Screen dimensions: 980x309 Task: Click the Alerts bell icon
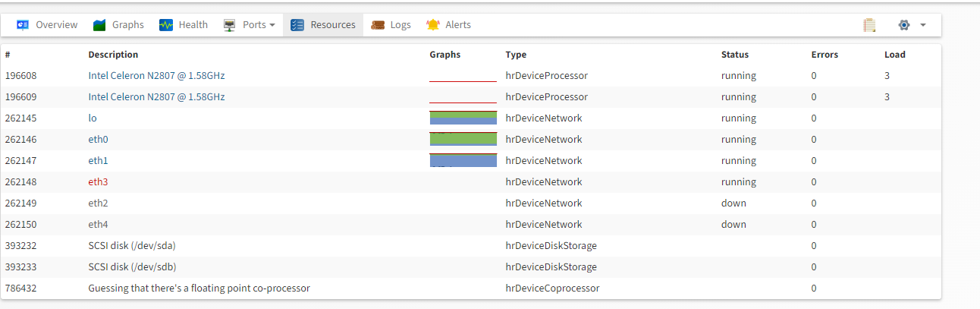point(433,25)
